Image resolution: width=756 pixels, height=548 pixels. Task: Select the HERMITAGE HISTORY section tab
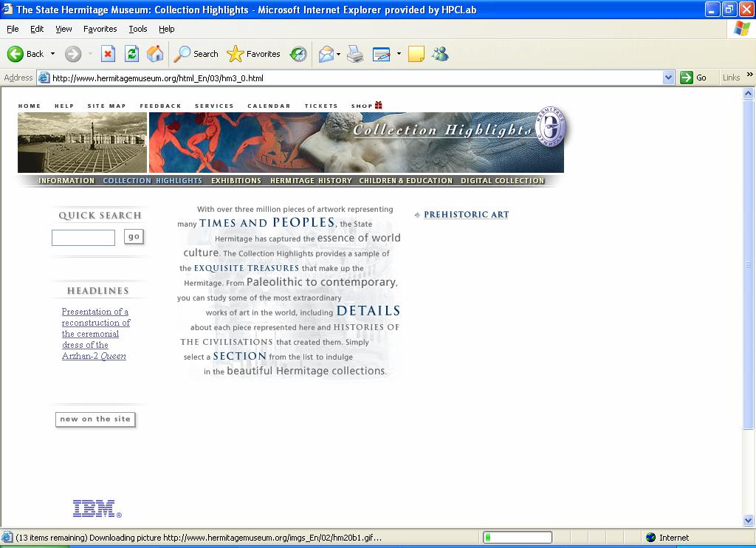pos(311,180)
